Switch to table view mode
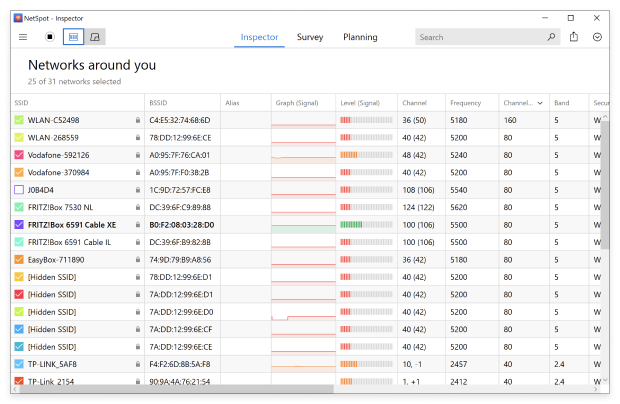This screenshot has height=404, width=620. 74,37
